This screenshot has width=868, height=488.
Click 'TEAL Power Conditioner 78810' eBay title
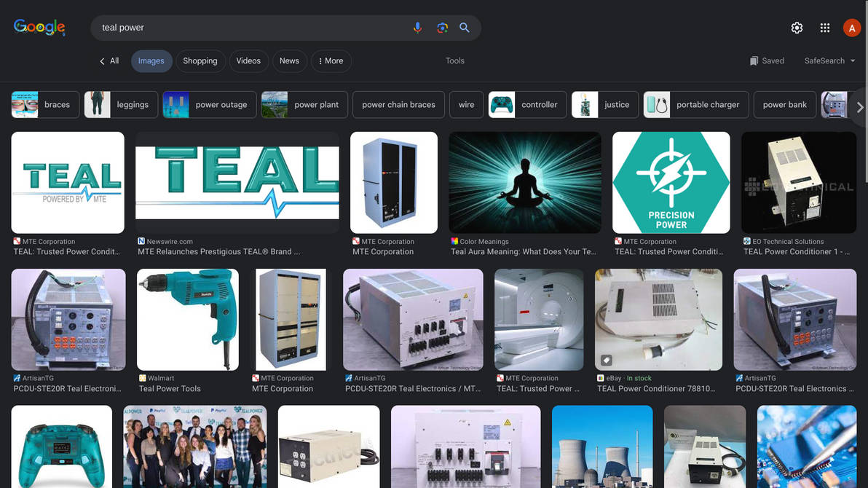tap(656, 389)
